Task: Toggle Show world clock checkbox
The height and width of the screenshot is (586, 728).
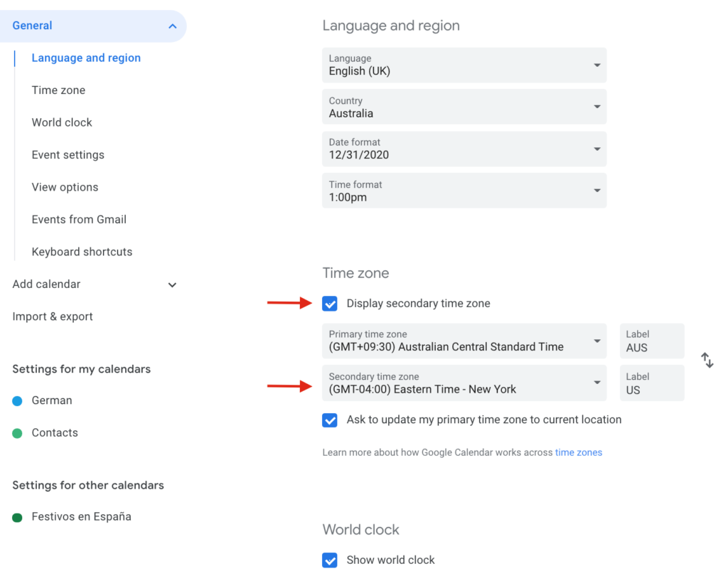Action: (330, 560)
